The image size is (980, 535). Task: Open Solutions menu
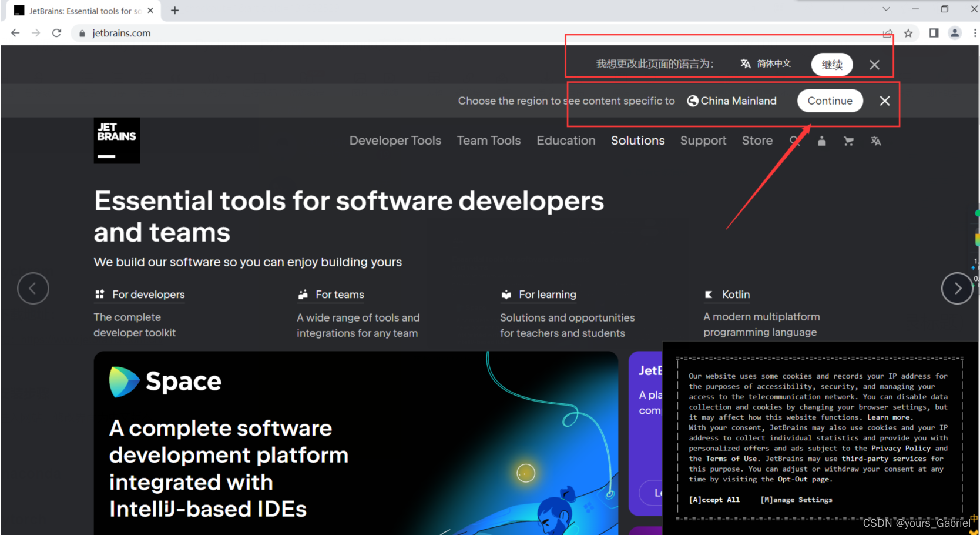pyautogui.click(x=638, y=141)
